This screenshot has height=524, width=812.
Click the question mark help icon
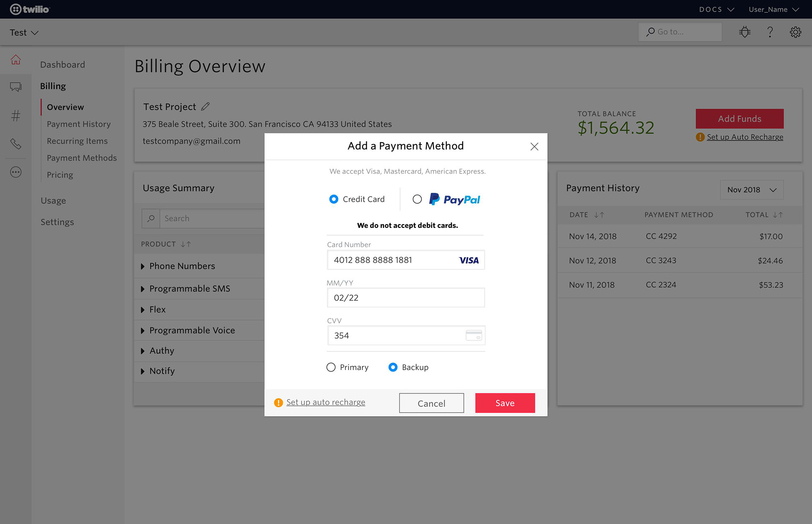coord(770,32)
